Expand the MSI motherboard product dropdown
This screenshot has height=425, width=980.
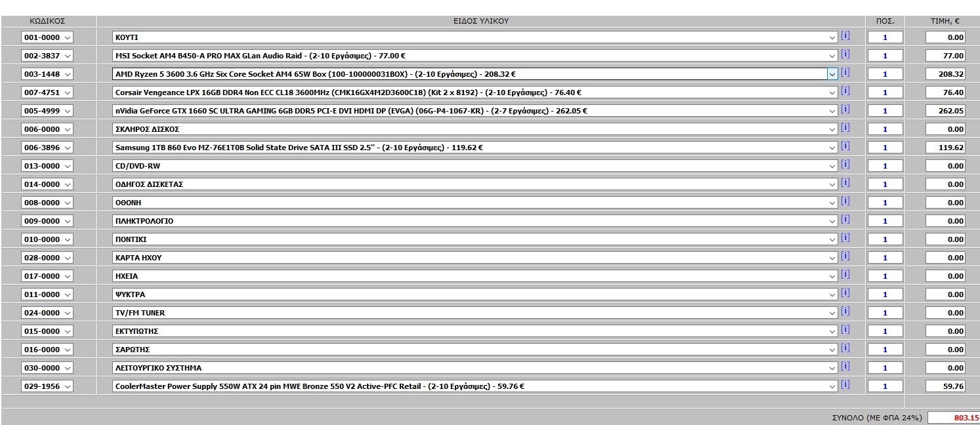(475, 56)
